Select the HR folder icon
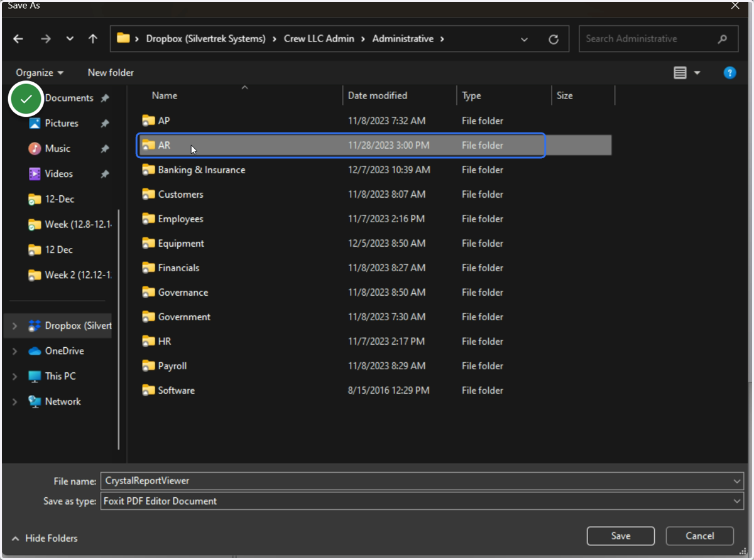The image size is (754, 560). point(148,341)
